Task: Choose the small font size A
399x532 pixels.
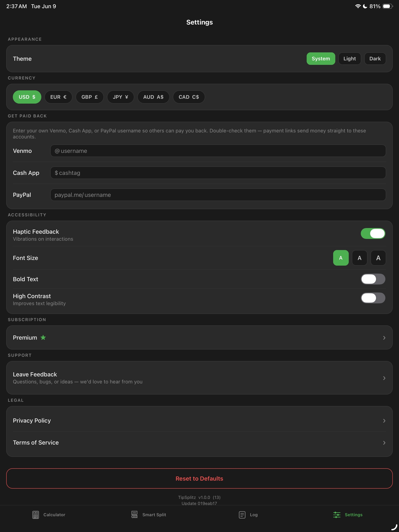Action: (341, 258)
